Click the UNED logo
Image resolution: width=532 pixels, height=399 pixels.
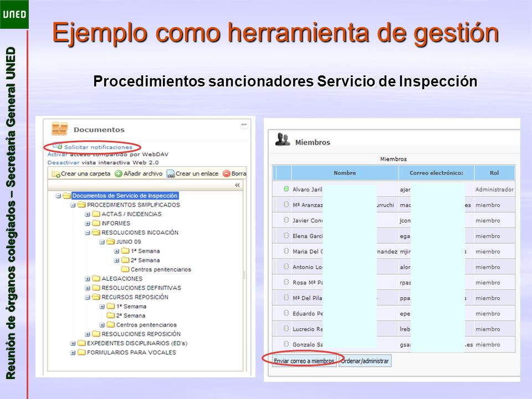point(14,14)
